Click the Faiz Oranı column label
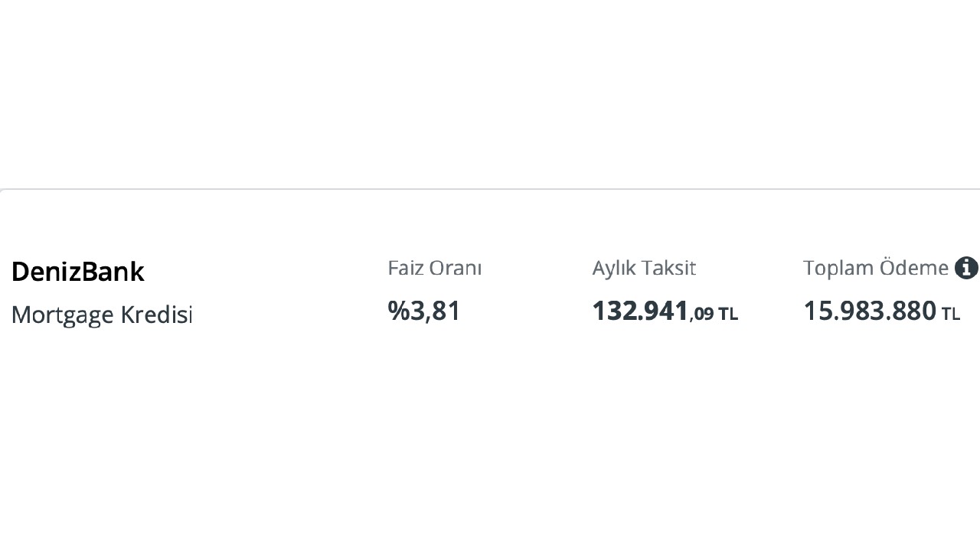The width and height of the screenshot is (980, 551). click(434, 268)
